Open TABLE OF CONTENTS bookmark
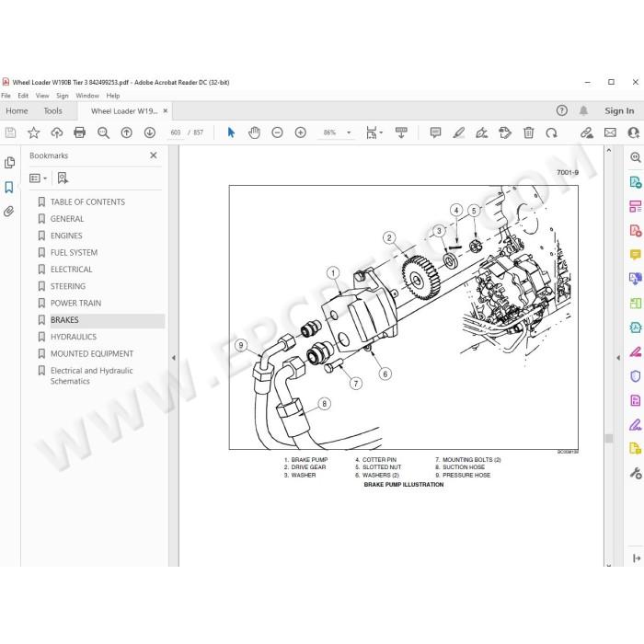 [87, 202]
